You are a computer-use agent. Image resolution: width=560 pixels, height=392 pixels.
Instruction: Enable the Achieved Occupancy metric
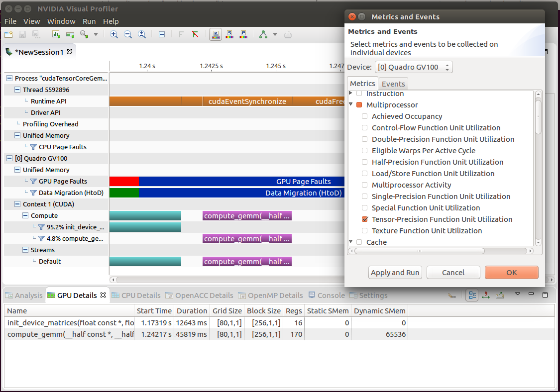pyautogui.click(x=364, y=116)
